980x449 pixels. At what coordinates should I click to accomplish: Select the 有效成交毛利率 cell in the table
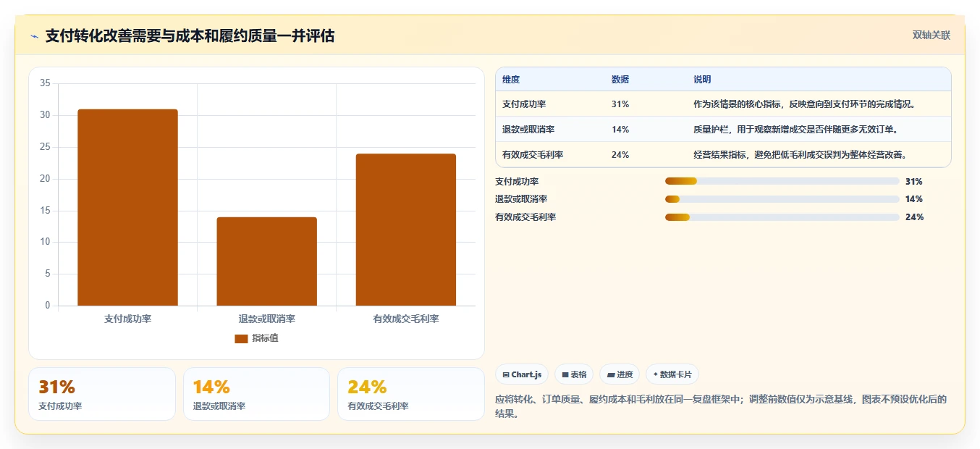click(x=533, y=154)
